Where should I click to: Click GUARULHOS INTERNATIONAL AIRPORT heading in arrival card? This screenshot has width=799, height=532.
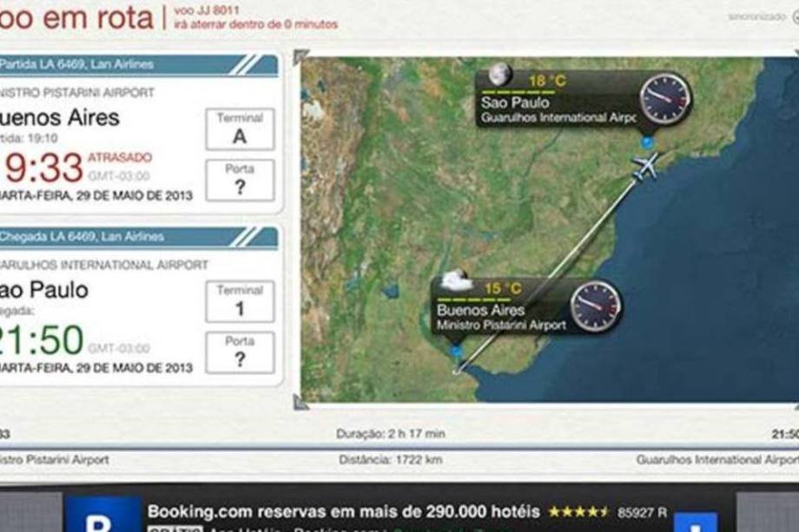(104, 265)
